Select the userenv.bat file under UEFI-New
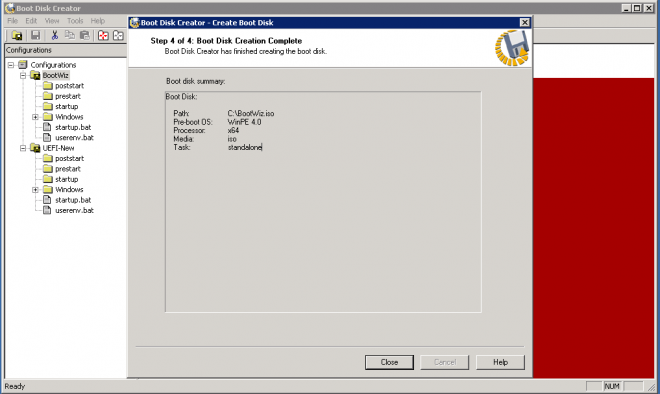This screenshot has height=394, width=660. coord(74,210)
